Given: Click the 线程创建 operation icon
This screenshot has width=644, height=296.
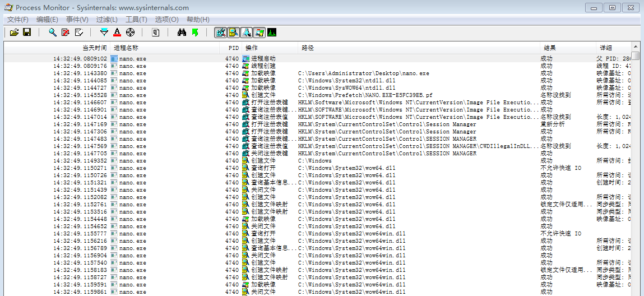Looking at the screenshot, I should [246, 66].
